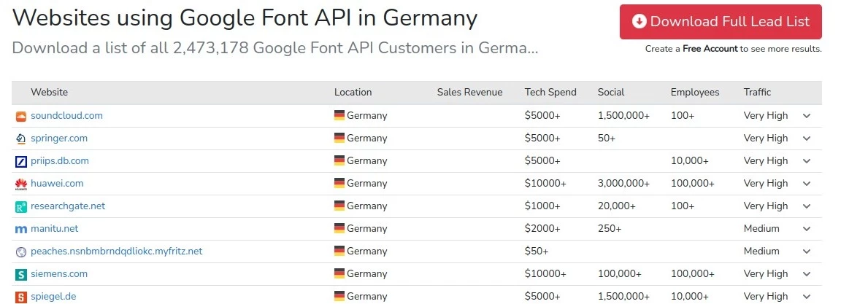The height and width of the screenshot is (304, 868).
Task: Open the peaches myfritz.net link
Action: 116,251
